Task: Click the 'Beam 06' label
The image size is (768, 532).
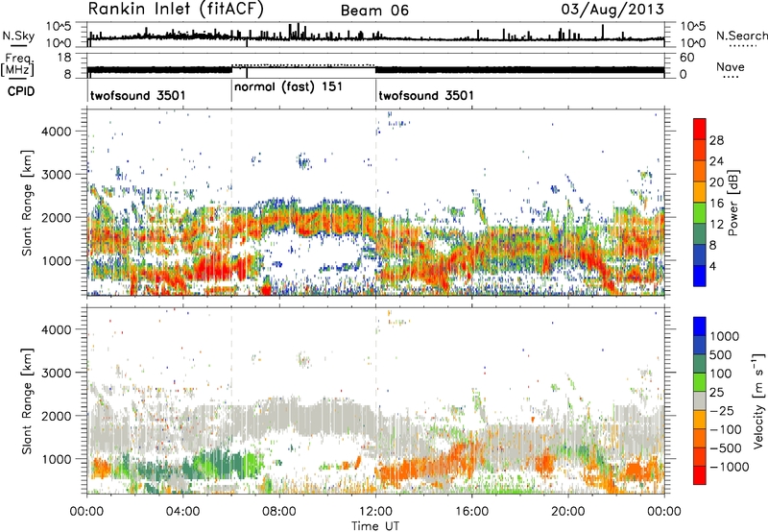Action: (x=374, y=11)
